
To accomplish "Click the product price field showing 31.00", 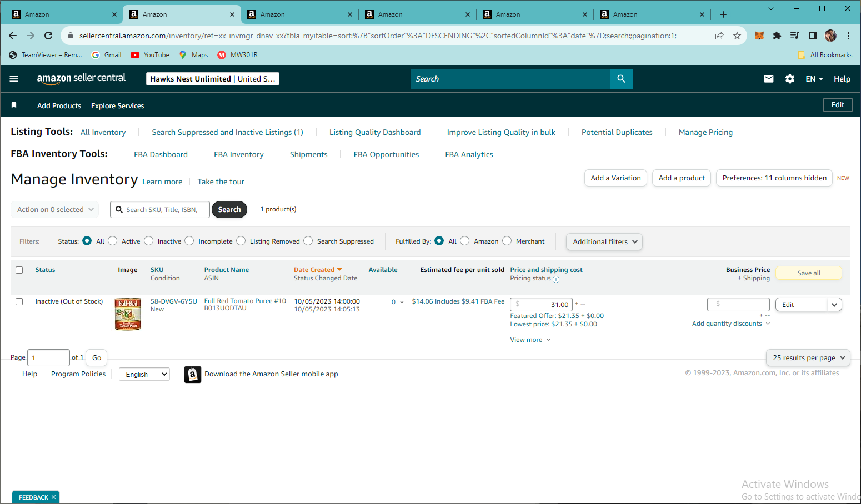I will 541,304.
